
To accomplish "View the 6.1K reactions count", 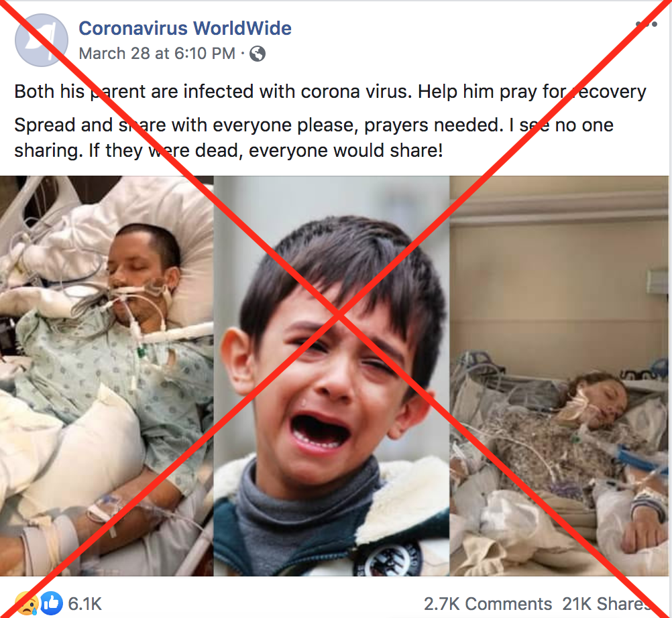I will [x=85, y=604].
